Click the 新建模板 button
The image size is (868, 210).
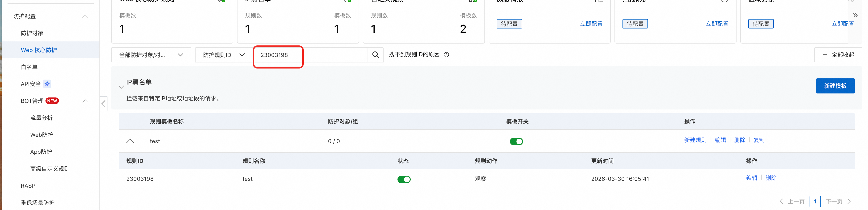835,86
